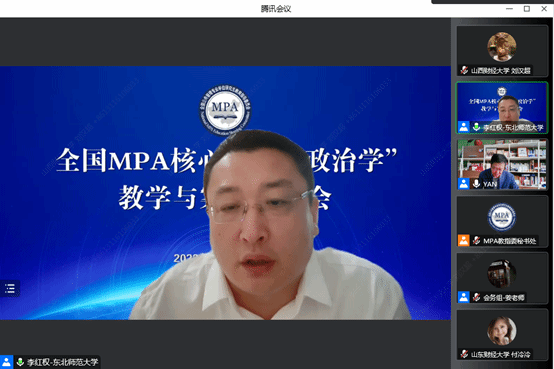Select the 山东财经大学 participant avatar tile

[502, 335]
